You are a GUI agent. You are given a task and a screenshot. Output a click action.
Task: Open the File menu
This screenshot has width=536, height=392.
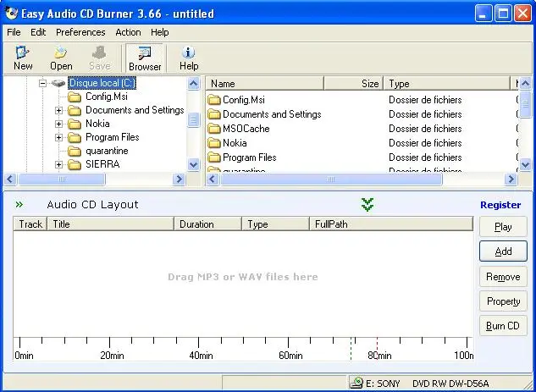(x=14, y=32)
